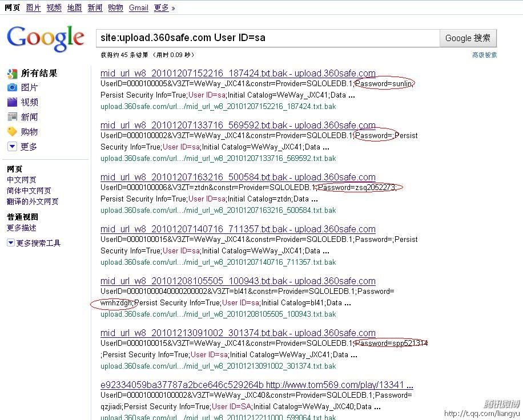The image size is (523, 420).
Task: Click the film icon beside 视频
Action: tap(13, 102)
